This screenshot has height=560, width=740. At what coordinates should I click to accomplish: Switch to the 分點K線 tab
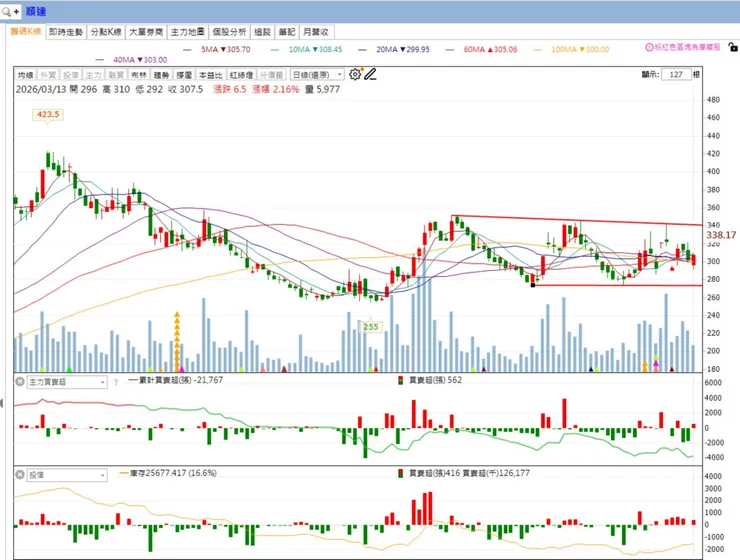coord(106,32)
